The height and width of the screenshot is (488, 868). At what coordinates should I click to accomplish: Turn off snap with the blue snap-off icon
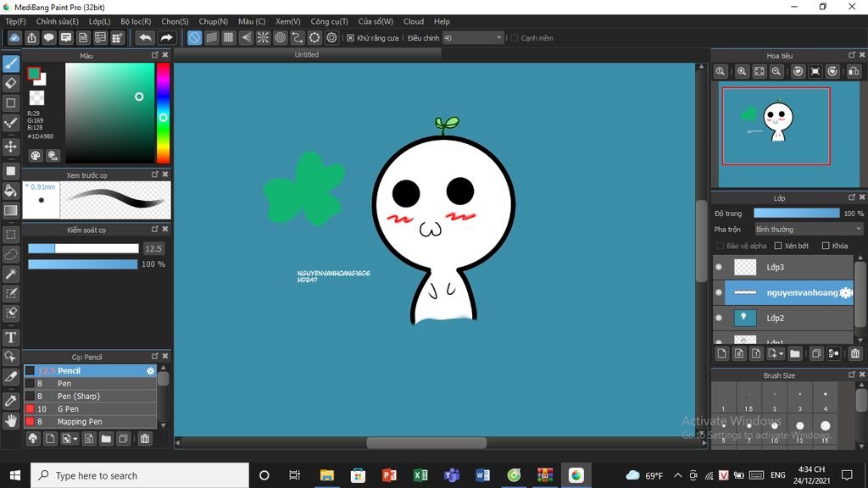[194, 37]
